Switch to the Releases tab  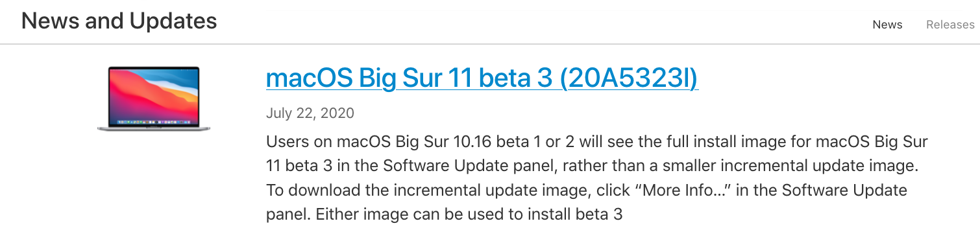950,25
